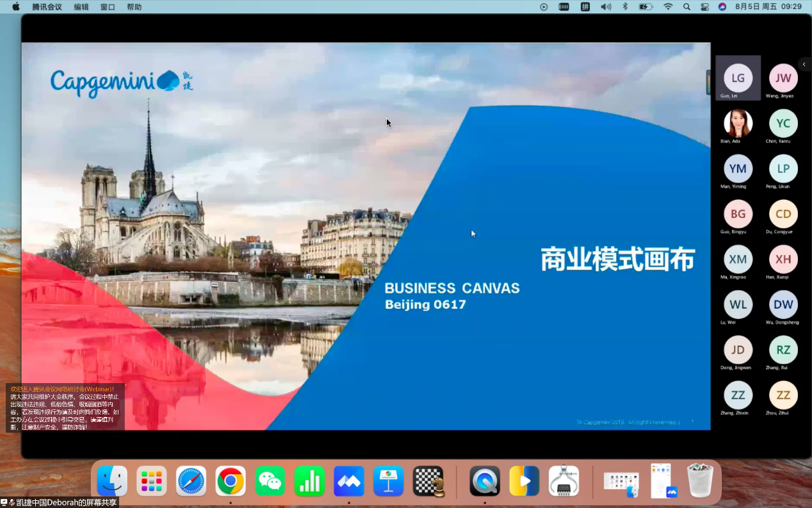
Task: Open the 窗口 menu in the menu bar
Action: pyautogui.click(x=108, y=7)
